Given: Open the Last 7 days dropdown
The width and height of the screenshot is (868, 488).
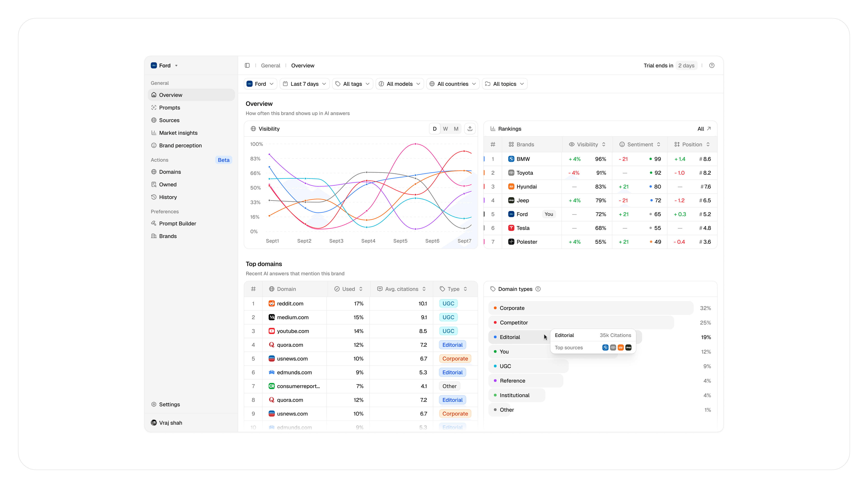Looking at the screenshot, I should point(304,84).
